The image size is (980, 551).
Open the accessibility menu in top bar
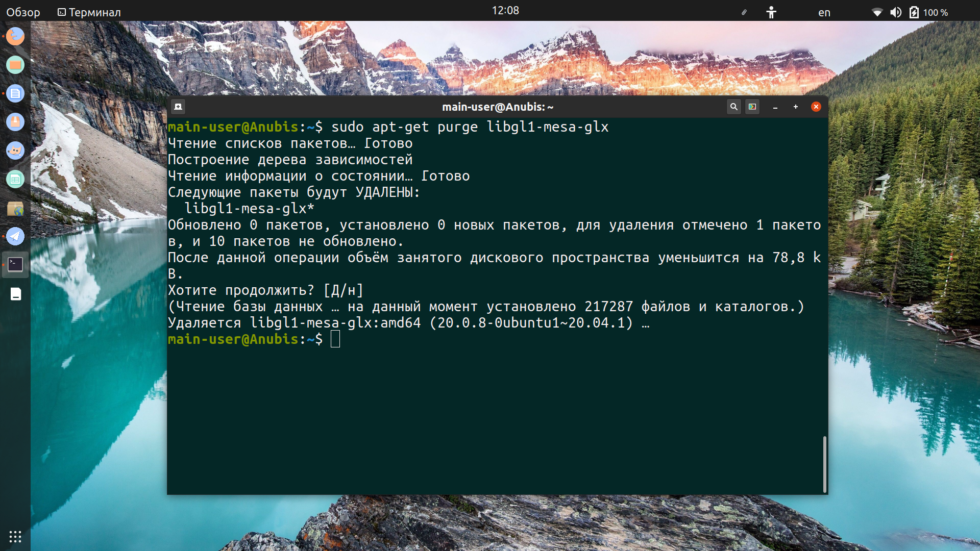771,12
